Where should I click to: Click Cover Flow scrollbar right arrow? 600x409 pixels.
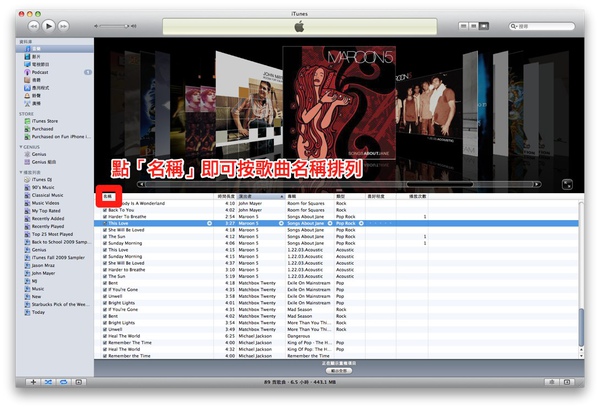(537, 184)
